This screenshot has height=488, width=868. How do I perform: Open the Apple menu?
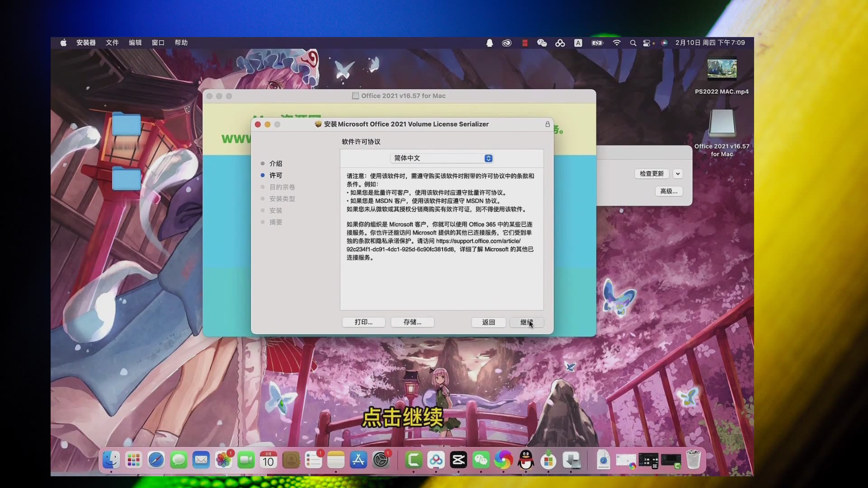coord(63,42)
